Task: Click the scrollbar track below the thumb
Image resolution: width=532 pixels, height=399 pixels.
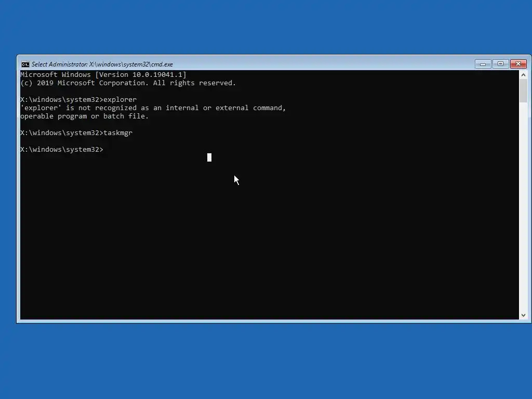Action: 523,207
